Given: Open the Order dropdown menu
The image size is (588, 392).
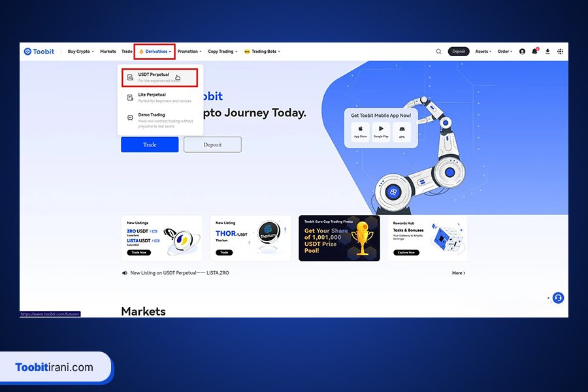Looking at the screenshot, I should coord(504,52).
